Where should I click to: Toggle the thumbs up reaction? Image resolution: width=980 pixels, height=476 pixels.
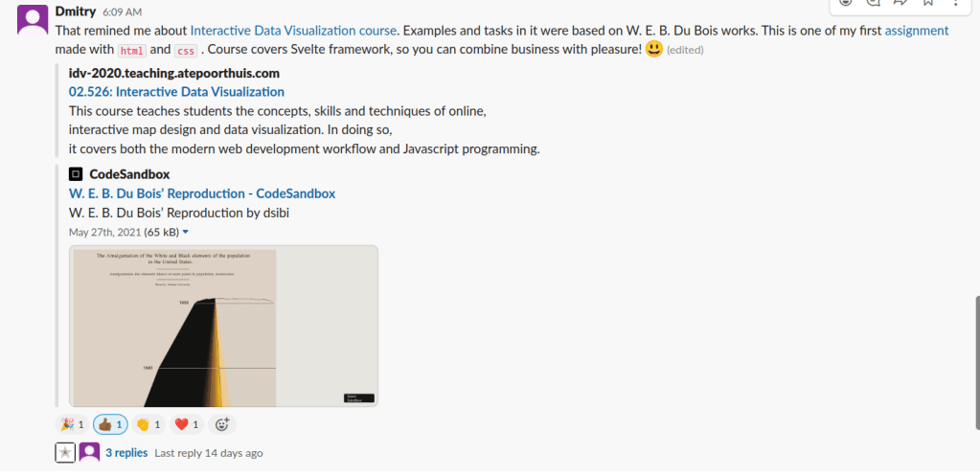tap(110, 424)
